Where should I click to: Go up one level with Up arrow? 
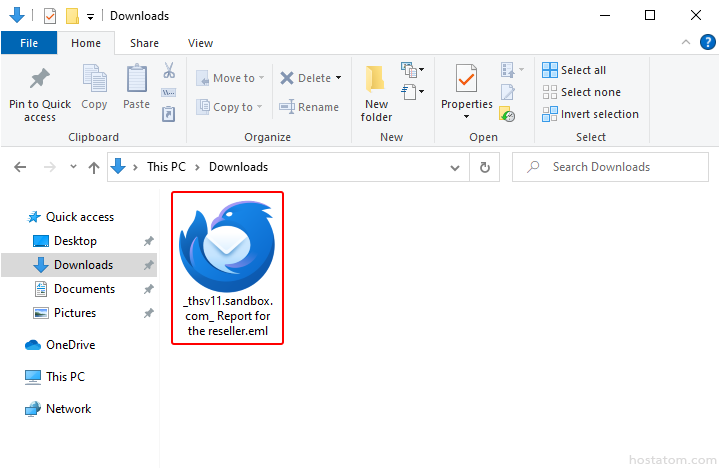click(x=94, y=167)
